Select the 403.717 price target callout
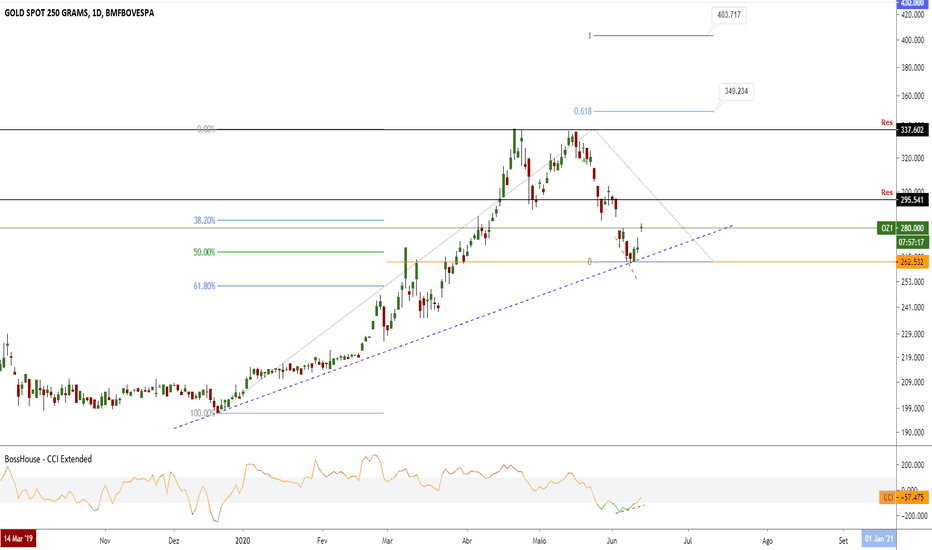The width and height of the screenshot is (932, 550). pos(729,15)
